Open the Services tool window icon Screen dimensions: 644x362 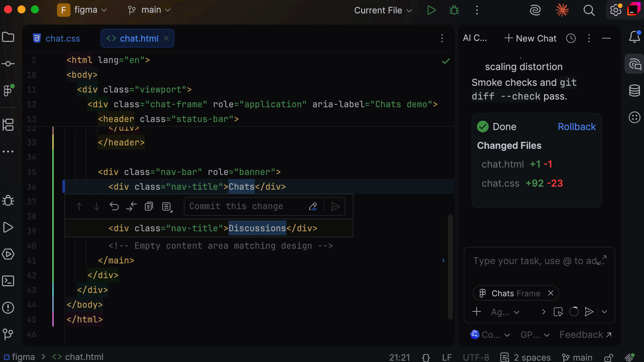[8, 254]
